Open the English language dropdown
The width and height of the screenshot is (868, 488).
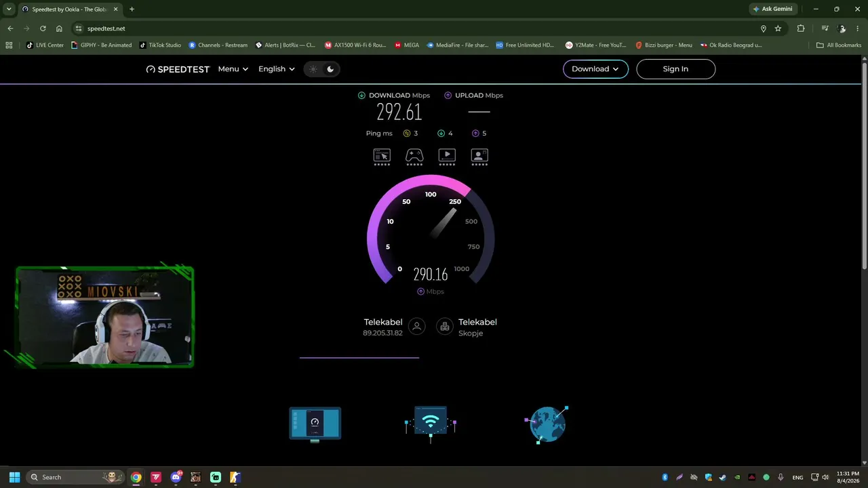(x=277, y=69)
